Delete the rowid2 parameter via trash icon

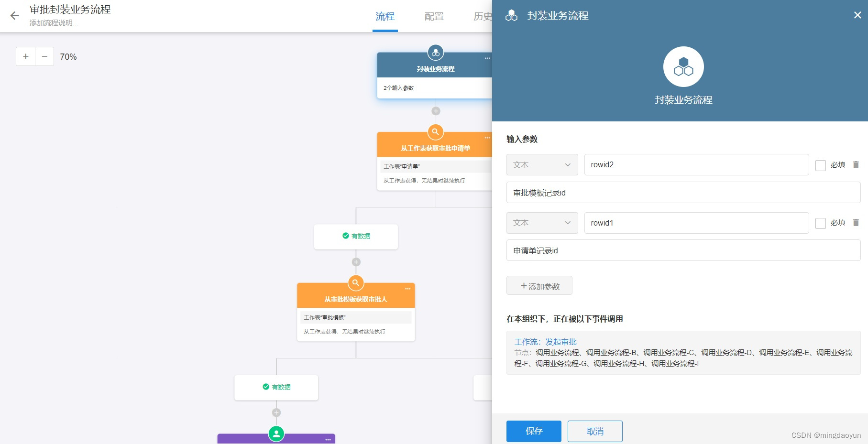[856, 164]
